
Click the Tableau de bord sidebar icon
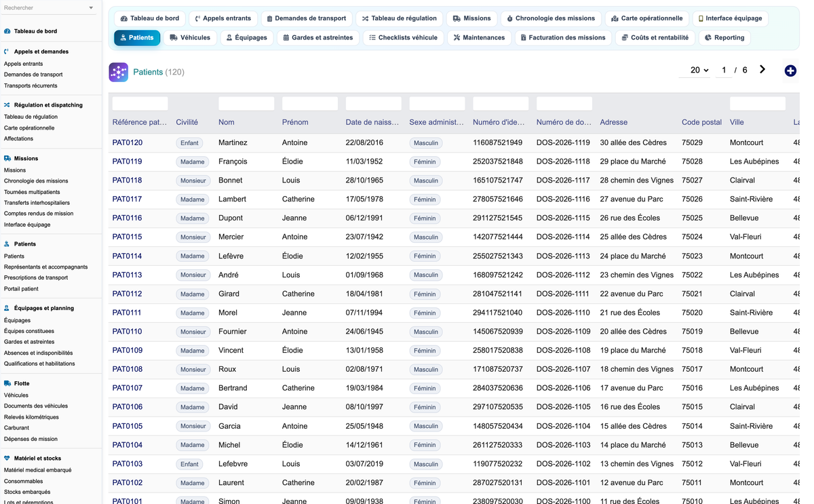(x=7, y=31)
